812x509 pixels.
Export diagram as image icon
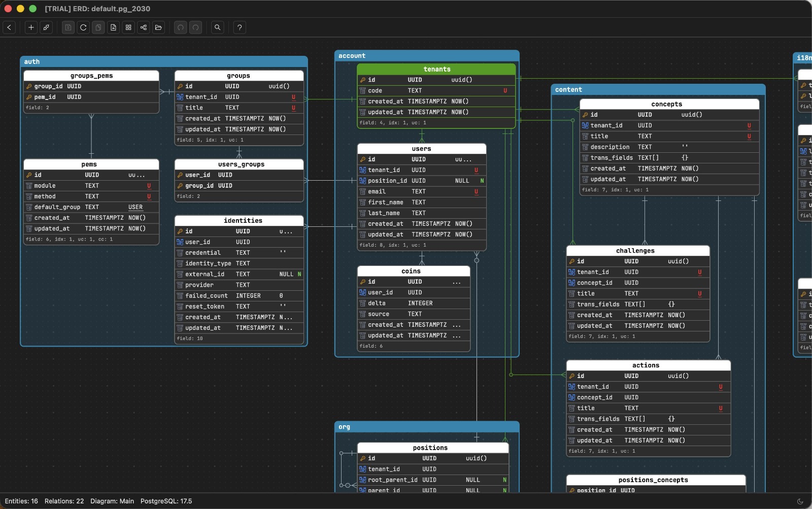[113, 27]
